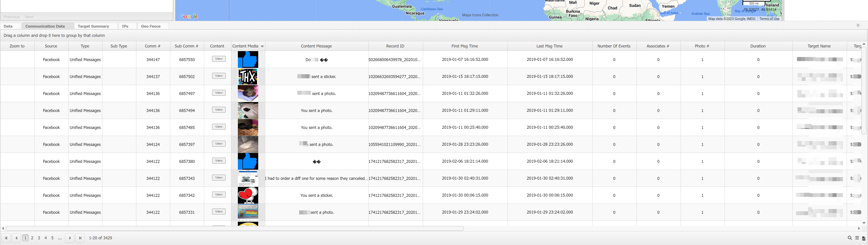Click the horizontal scrollbar of the grid
Image resolution: width=868 pixels, height=245 pixels.
tap(234, 228)
